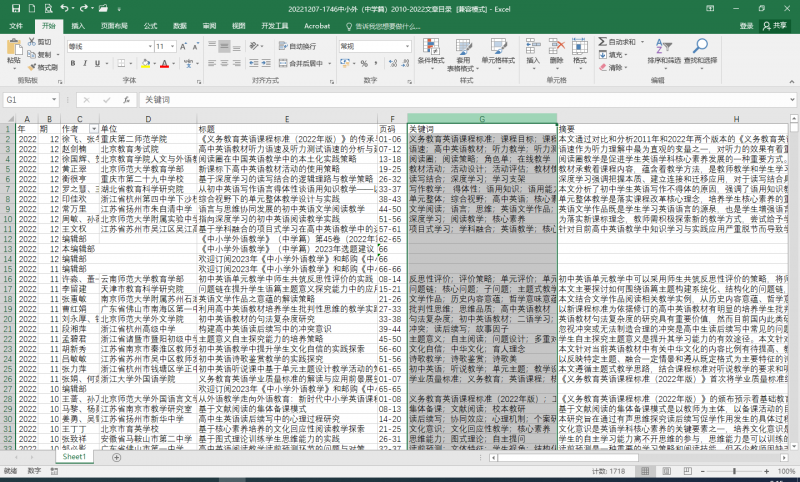
Task: Click the text orientation icon
Action: pyautogui.click(x=254, y=46)
